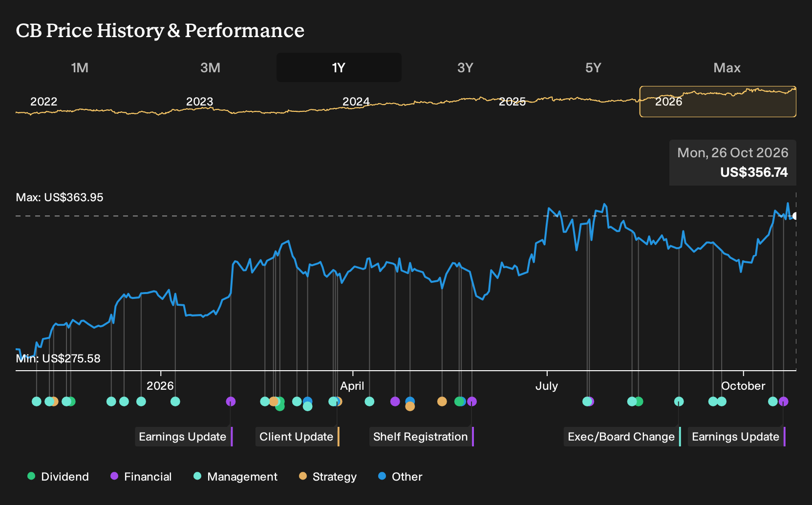Click the orange Strategy marker before July
The height and width of the screenshot is (505, 812).
coord(442,401)
